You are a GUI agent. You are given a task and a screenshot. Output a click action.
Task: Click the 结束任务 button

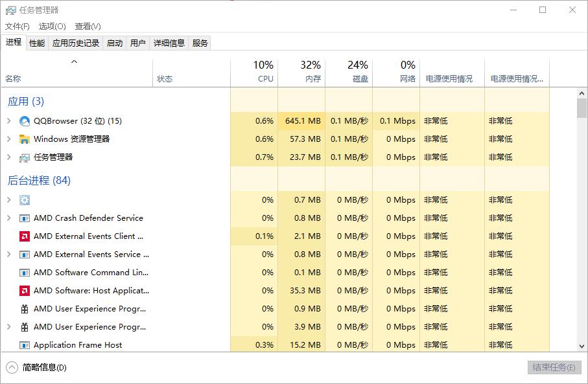553,368
